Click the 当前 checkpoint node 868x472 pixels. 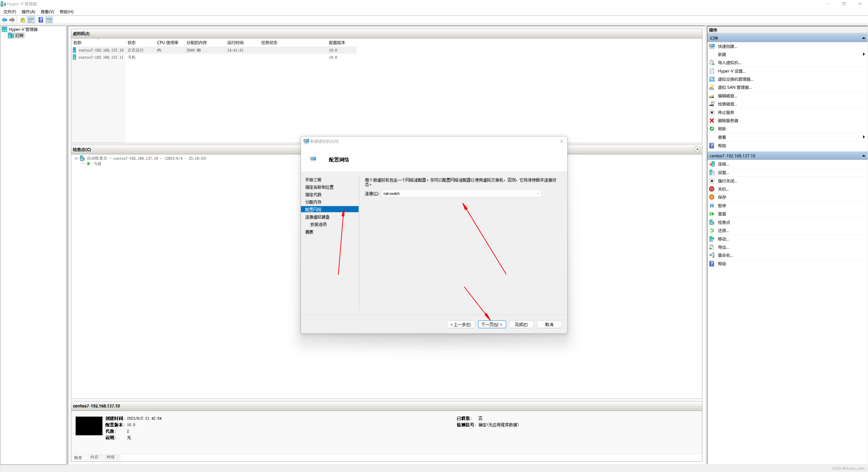click(97, 164)
